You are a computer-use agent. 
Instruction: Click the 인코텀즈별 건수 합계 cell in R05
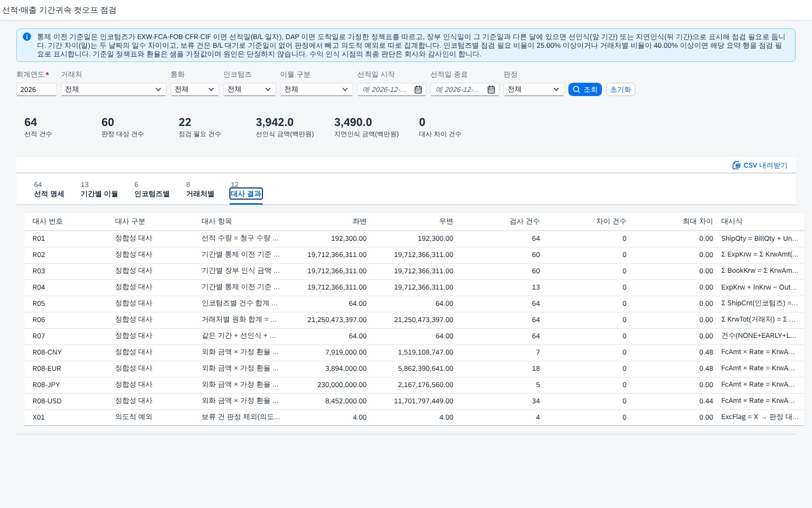(x=240, y=303)
